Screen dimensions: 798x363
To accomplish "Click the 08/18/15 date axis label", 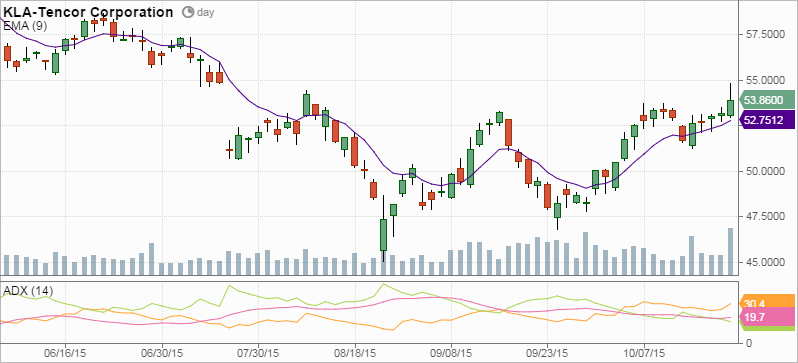I will pos(355,352).
